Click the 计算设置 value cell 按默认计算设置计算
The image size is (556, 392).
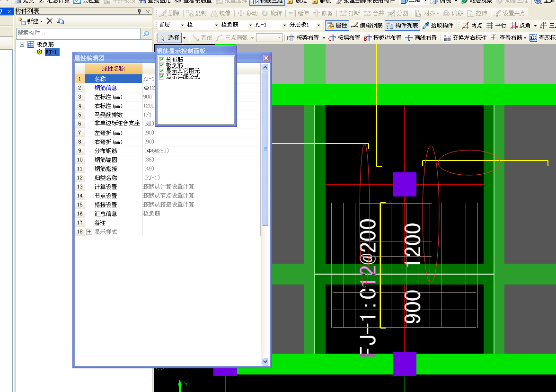pyautogui.click(x=201, y=186)
